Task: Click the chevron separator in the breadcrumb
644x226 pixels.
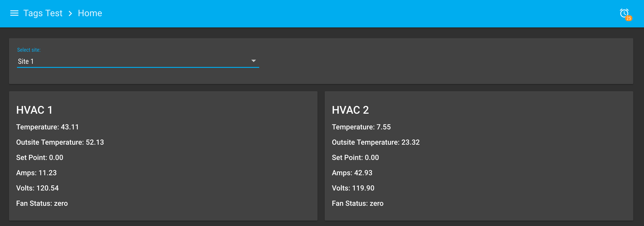Action: pos(70,13)
